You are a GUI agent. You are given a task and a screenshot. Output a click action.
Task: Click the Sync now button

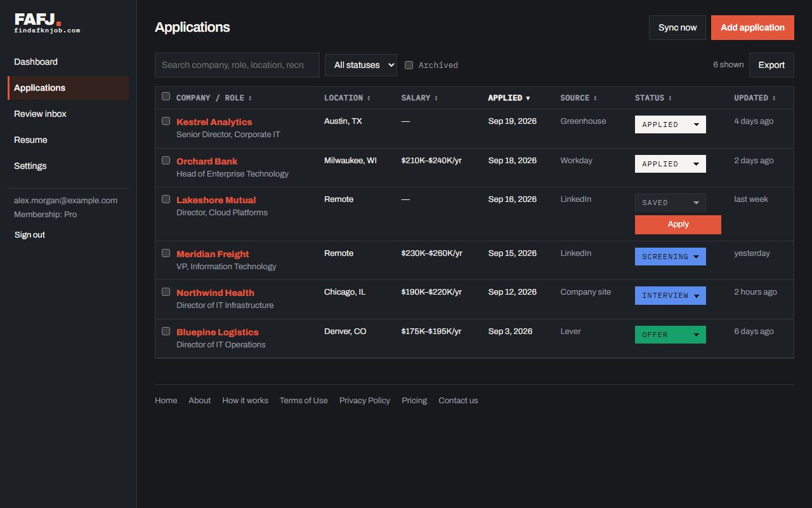pyautogui.click(x=677, y=27)
